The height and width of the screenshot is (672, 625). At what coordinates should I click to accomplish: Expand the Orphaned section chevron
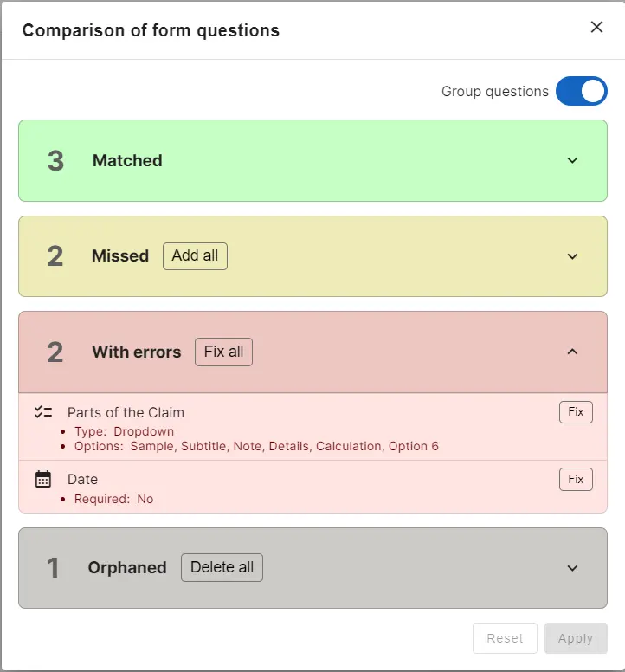(x=572, y=568)
